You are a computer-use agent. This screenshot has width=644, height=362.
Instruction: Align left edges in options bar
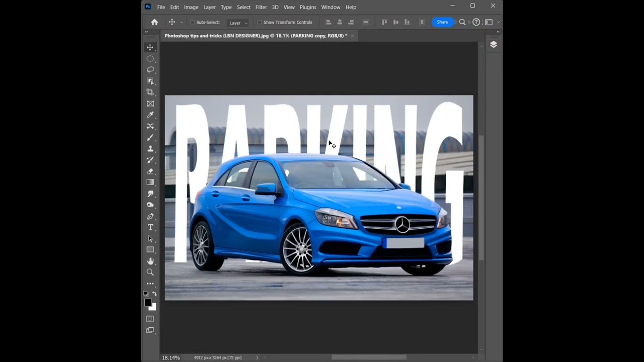[x=329, y=22]
